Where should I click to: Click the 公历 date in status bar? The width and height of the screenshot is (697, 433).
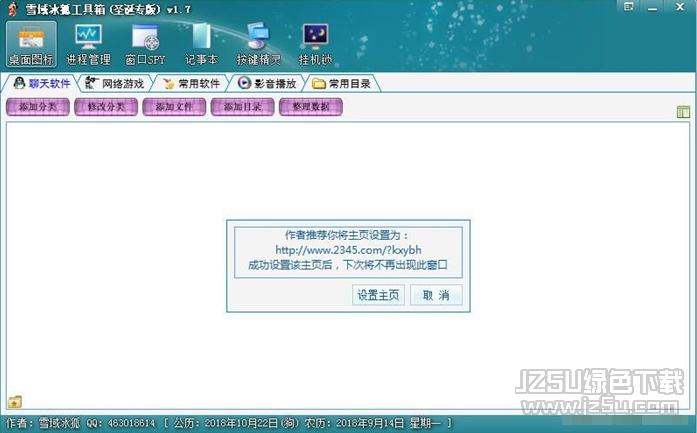point(236,423)
